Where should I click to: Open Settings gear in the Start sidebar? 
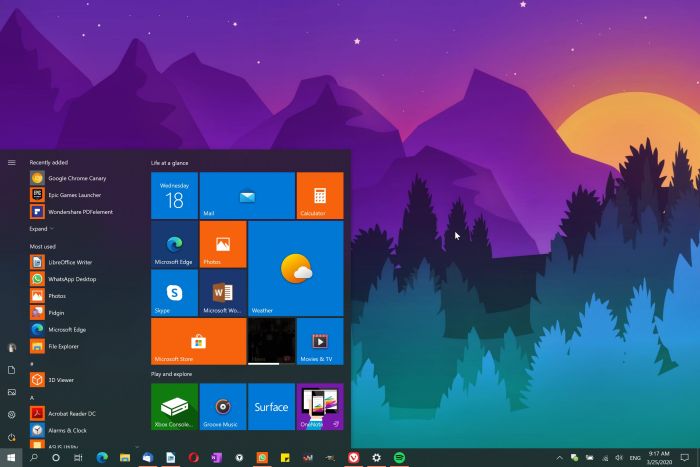tap(12, 415)
